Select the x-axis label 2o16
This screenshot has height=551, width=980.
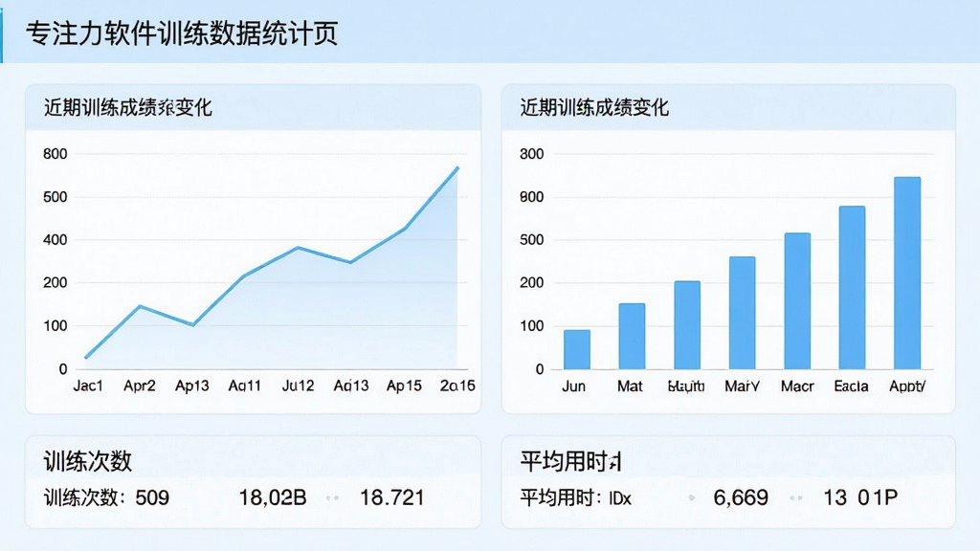click(457, 386)
